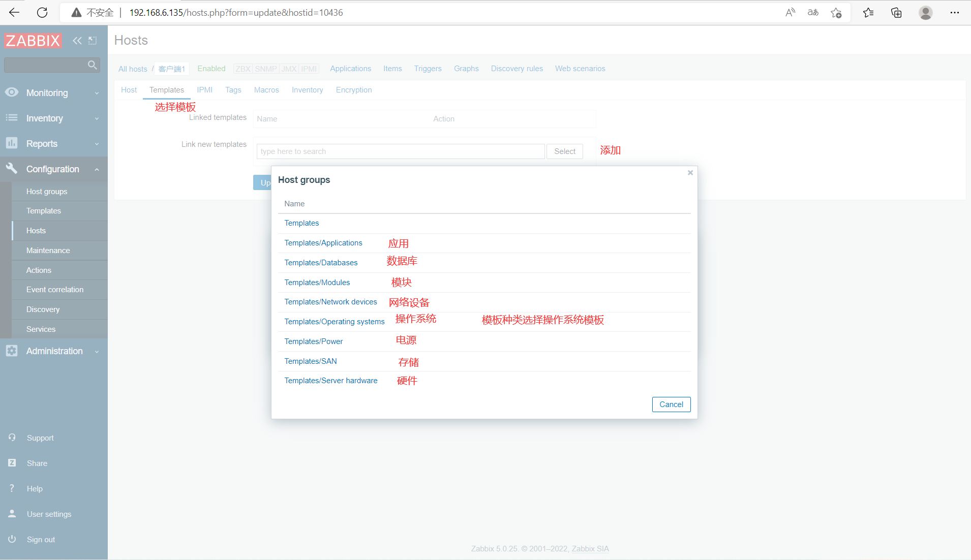
Task: Toggle sidebar kiosk/hide icon
Action: [93, 41]
